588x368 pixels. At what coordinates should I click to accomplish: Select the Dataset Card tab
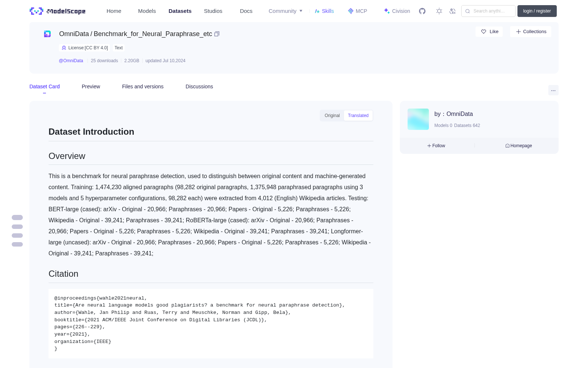point(44,86)
